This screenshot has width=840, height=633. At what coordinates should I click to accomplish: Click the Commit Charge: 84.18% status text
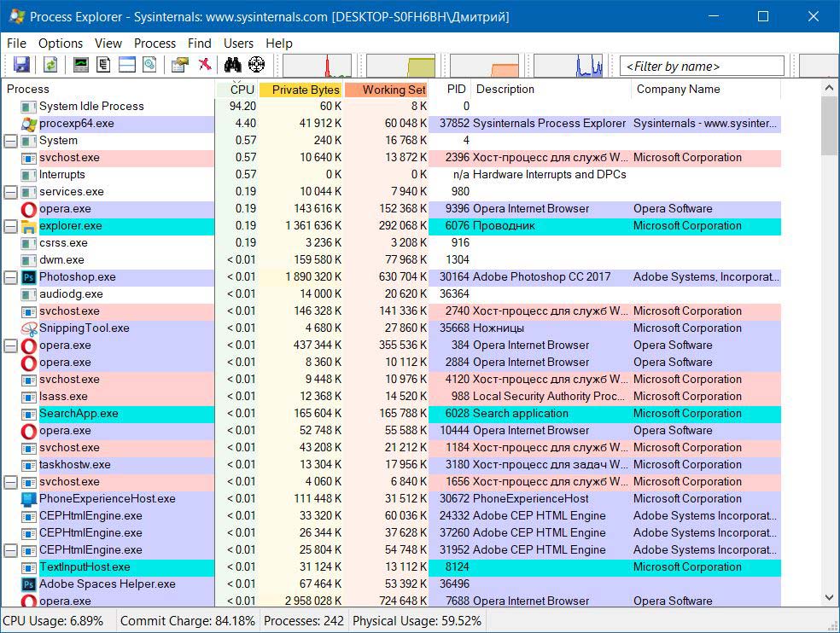coord(188,621)
